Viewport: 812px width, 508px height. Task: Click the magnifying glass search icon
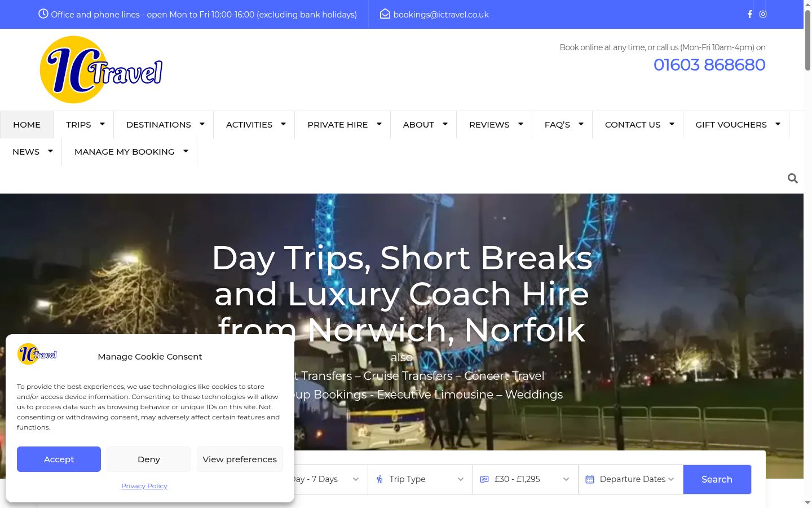click(792, 178)
